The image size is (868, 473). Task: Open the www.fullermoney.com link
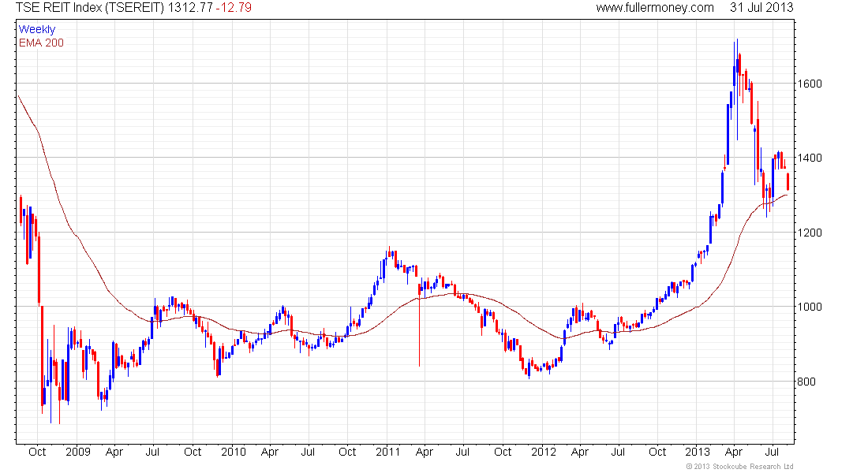655,8
